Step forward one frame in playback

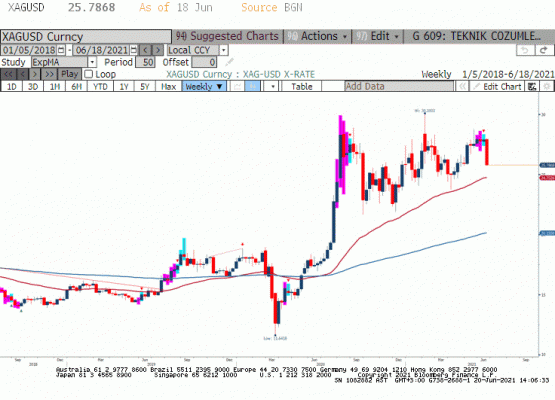coord(35,74)
